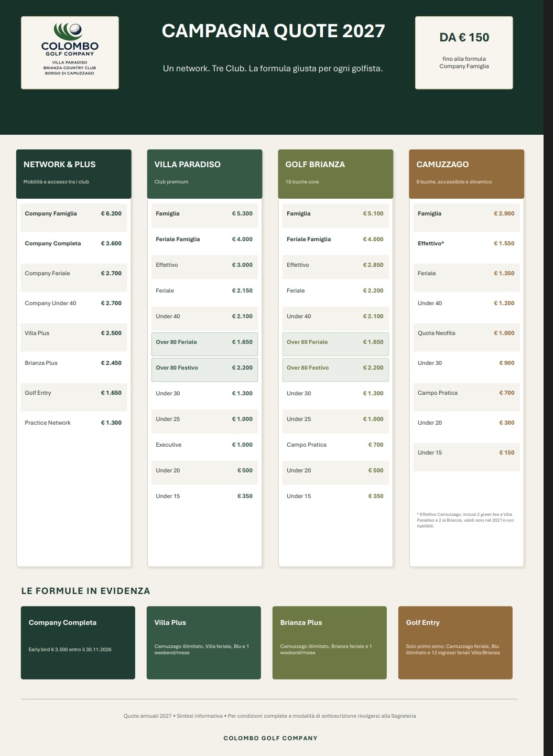Click the Effettivo Camuzzago footnote text
Viewport: 553px width, 756px height.
465,520
